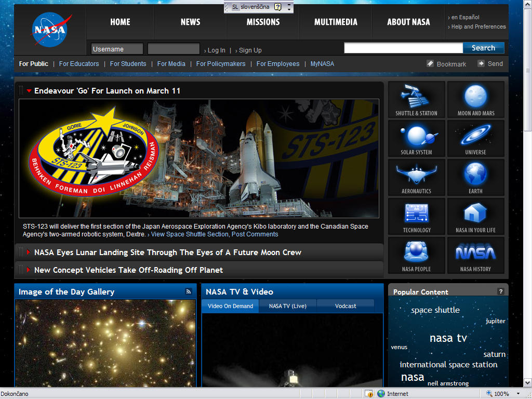Select the For Media audience link
Screen dimensions: 532x399
171,64
